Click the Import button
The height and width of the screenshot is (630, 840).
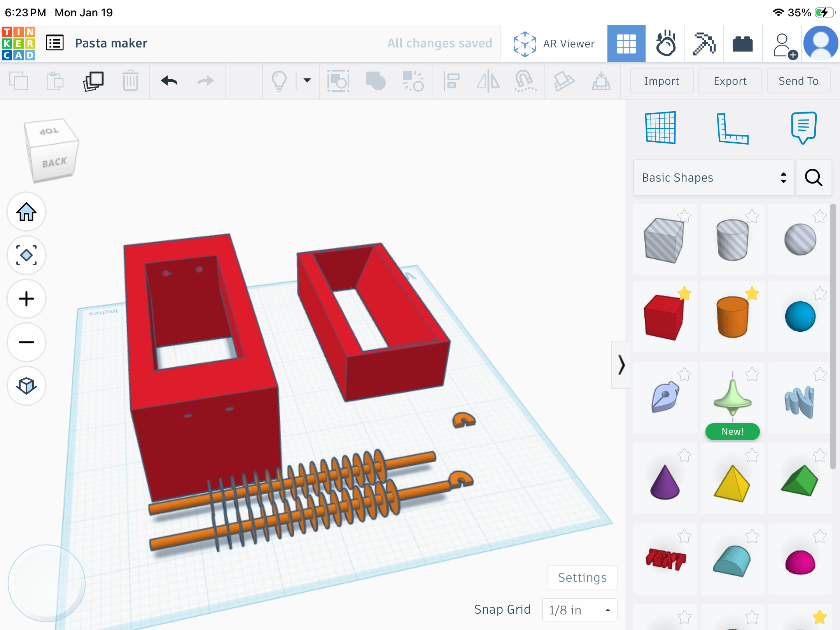coord(661,81)
